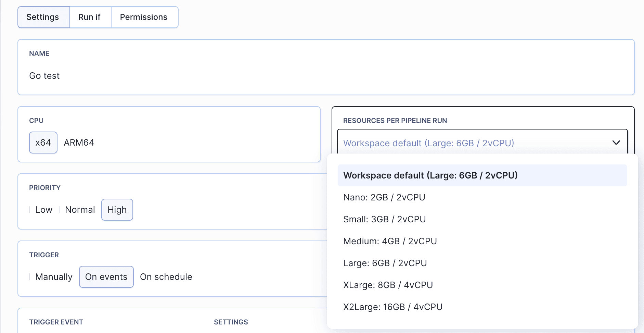Viewport: 644px width, 333px height.
Task: Select ARM64 CPU architecture
Action: [x=79, y=143]
